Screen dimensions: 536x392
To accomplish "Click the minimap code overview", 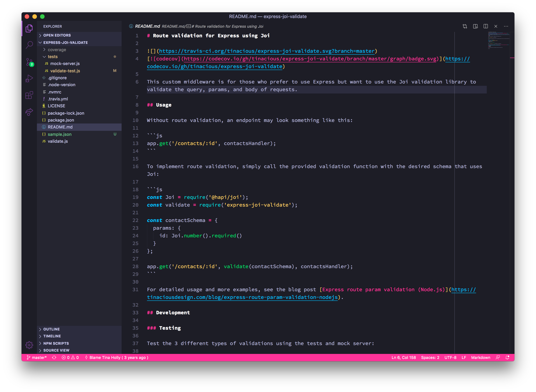I will [498, 40].
